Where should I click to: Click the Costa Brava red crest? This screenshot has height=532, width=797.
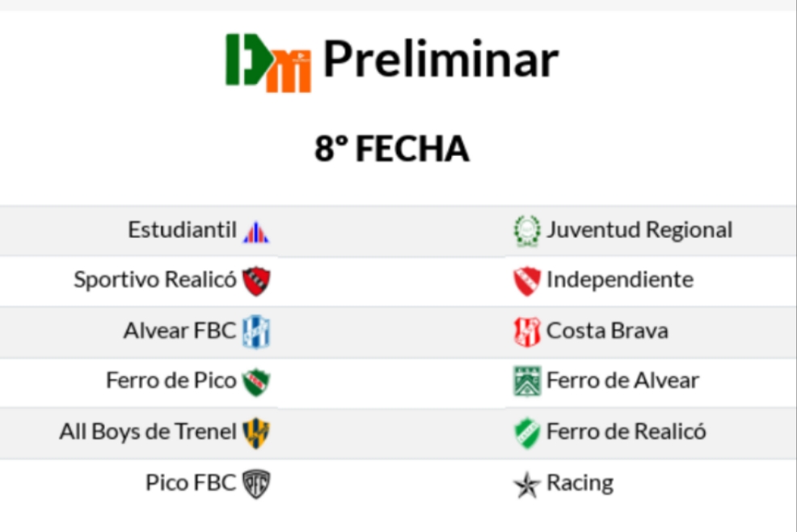coord(527,331)
